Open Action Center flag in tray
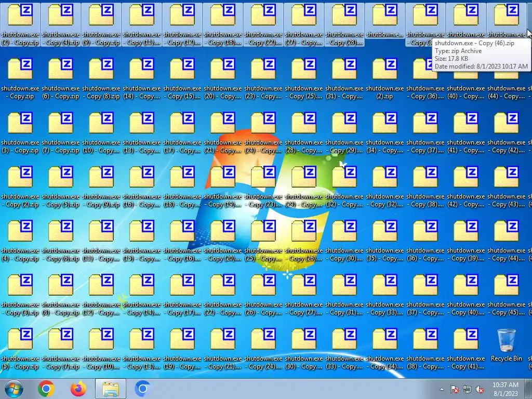Screen dimensions: 532x399 [x=455, y=389]
